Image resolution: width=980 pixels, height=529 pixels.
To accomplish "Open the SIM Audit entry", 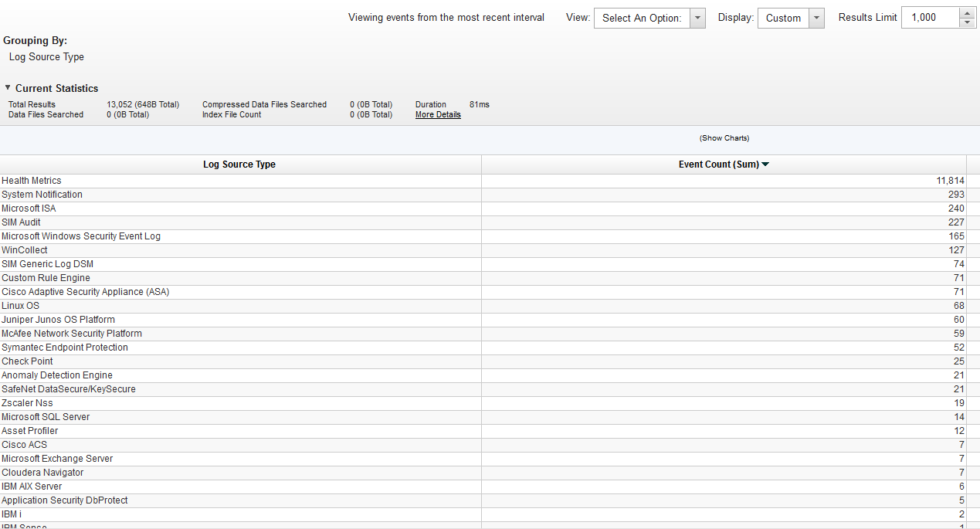I will 21,222.
